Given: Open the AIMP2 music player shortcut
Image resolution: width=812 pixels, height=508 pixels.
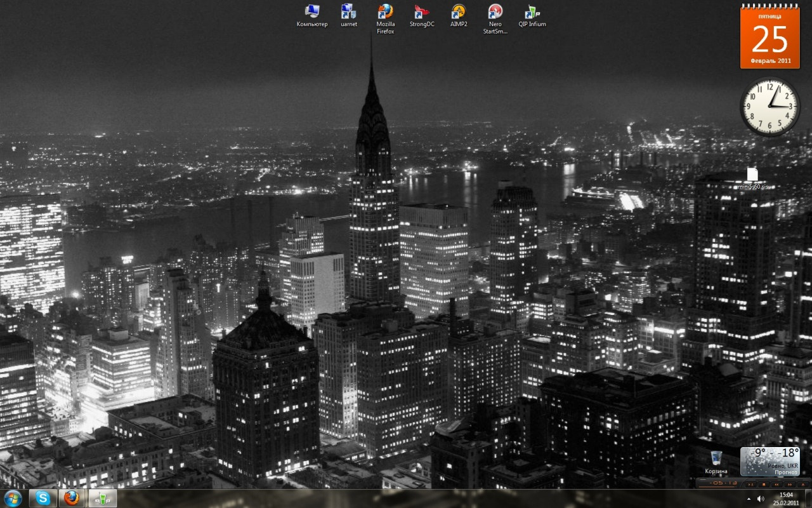Looking at the screenshot, I should coord(459,12).
